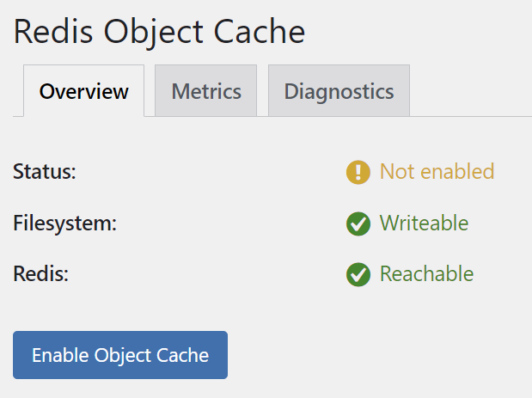Click the Redis Object Cache page heading
532x398 pixels.
click(x=159, y=32)
